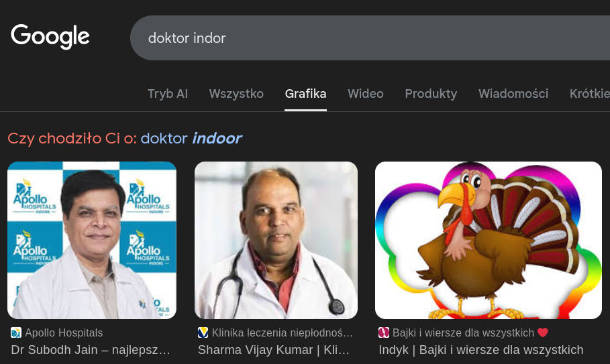This screenshot has width=610, height=364.
Task: Click the Google logo
Action: pos(50,37)
